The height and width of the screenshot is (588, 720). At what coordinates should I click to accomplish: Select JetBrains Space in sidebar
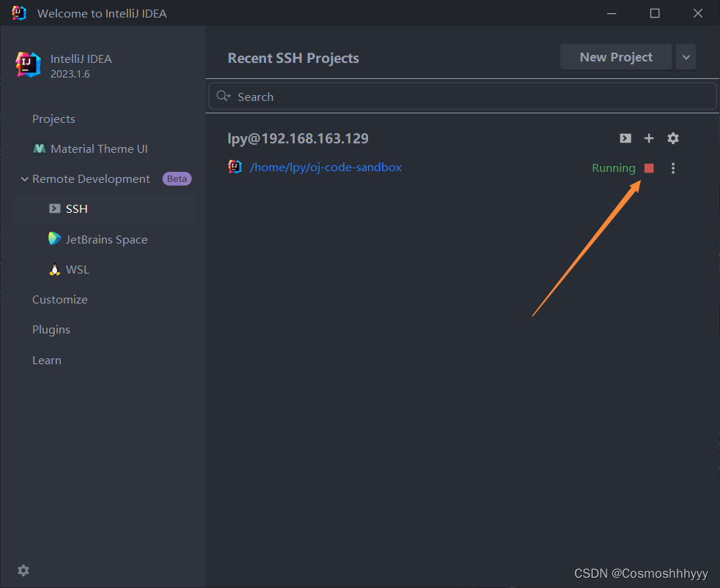(107, 240)
